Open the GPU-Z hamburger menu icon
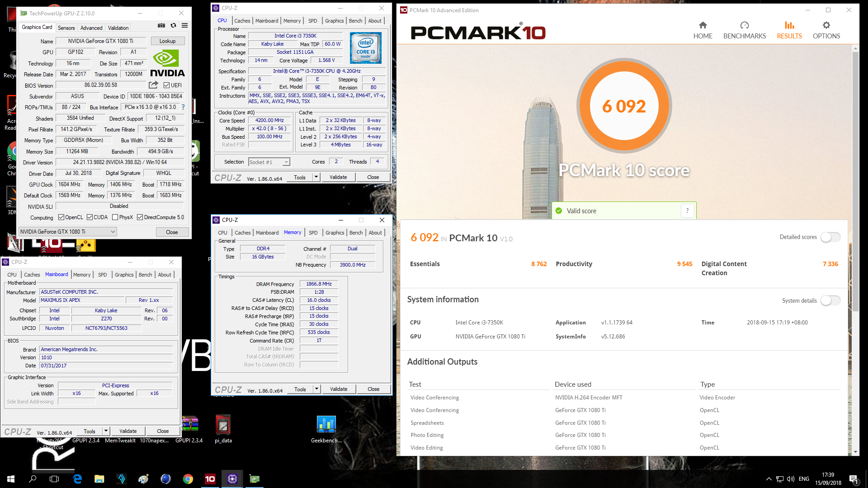This screenshot has width=868, height=488. [x=184, y=26]
